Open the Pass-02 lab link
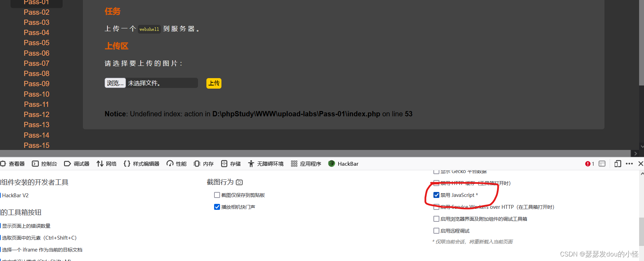 point(36,12)
